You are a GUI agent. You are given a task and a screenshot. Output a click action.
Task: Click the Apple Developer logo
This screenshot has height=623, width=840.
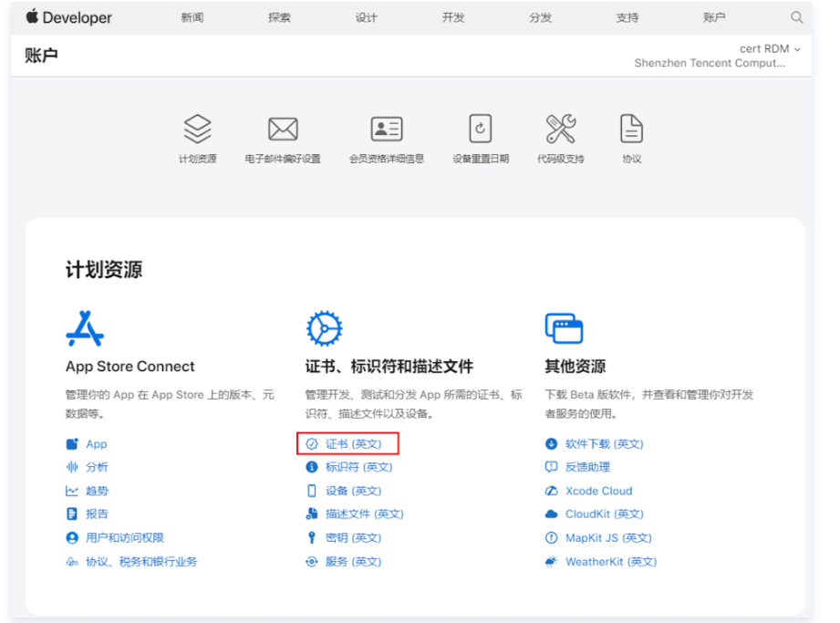(x=69, y=17)
